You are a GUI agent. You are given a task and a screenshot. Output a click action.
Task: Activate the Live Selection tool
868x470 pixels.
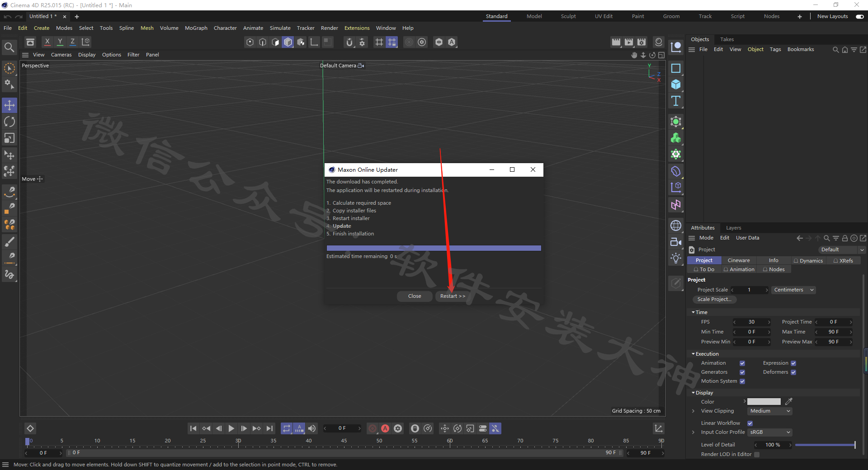9,69
